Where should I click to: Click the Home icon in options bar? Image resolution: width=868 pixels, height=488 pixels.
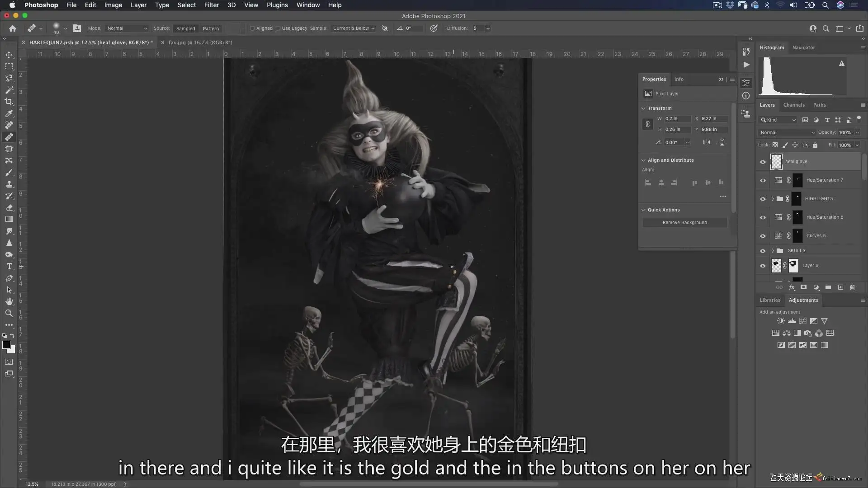[x=13, y=28]
